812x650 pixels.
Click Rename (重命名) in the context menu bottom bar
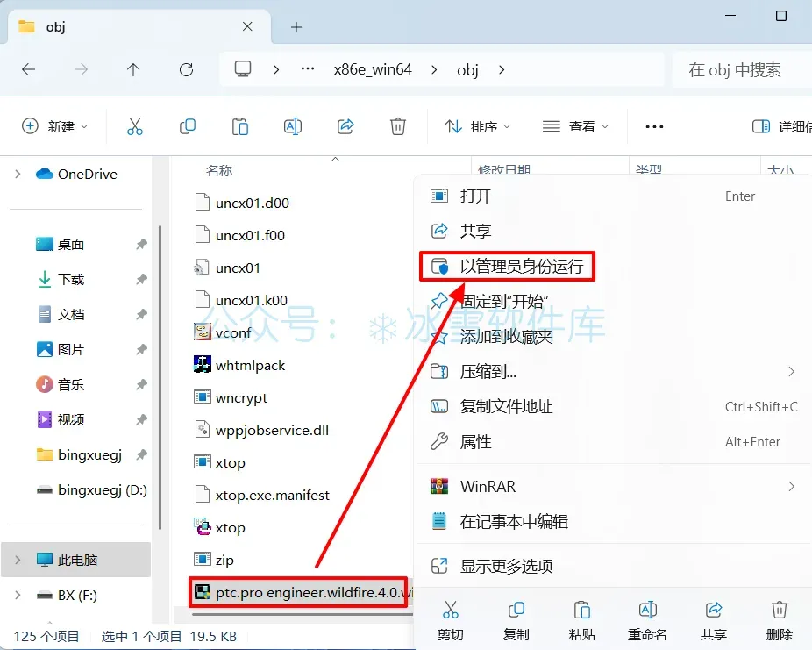point(647,620)
